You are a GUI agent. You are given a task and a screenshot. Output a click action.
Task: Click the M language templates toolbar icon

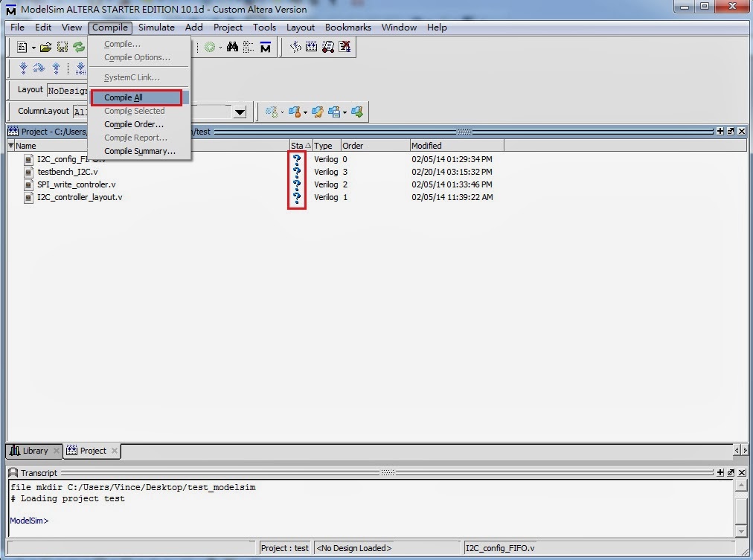264,47
